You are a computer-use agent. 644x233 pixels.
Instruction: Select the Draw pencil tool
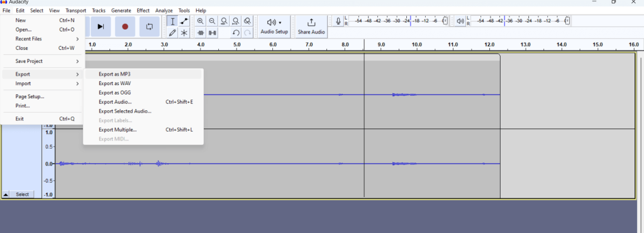[172, 33]
